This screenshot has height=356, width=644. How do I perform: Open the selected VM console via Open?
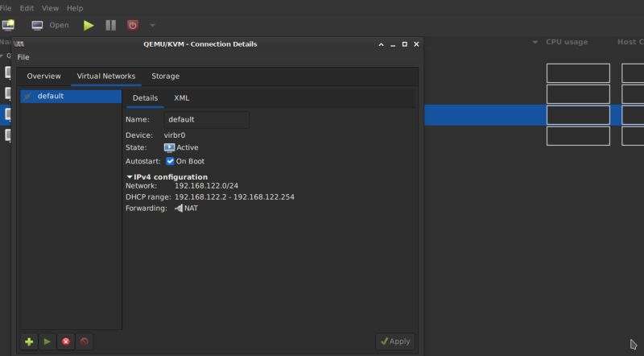pos(50,25)
